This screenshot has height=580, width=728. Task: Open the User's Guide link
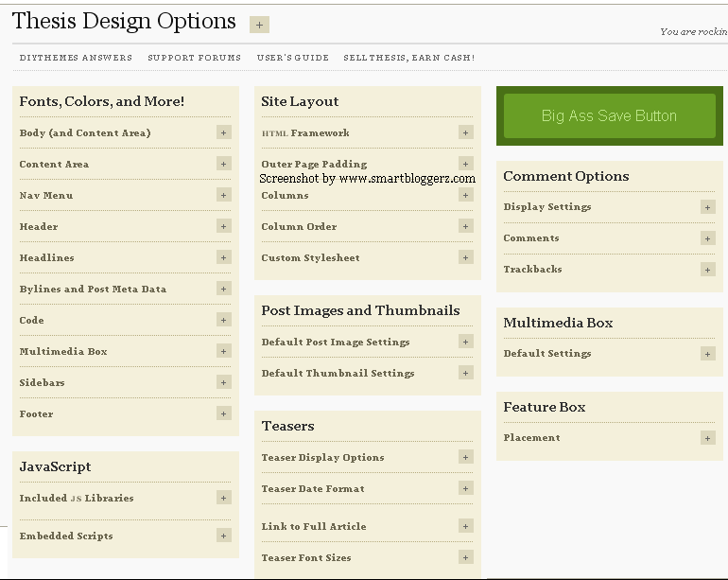tap(292, 58)
